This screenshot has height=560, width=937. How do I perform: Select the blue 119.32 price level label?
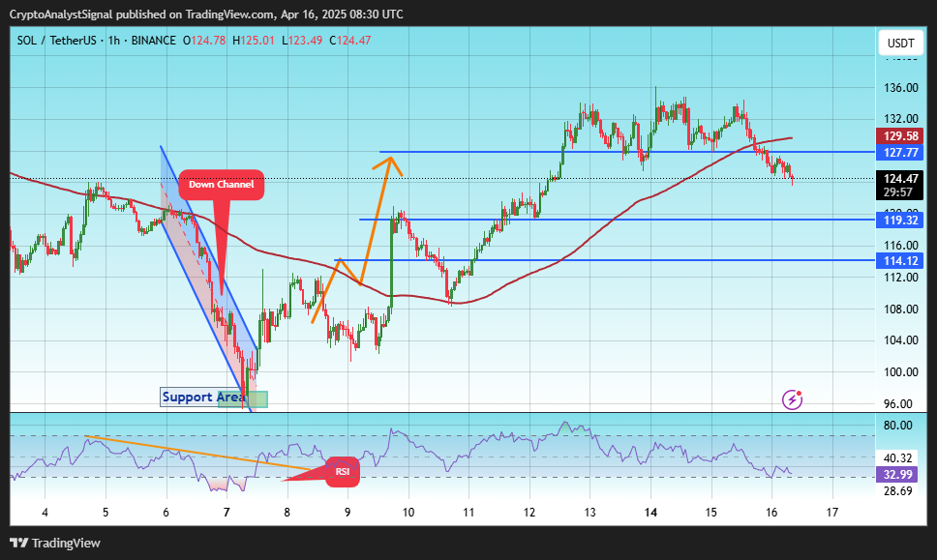(900, 221)
